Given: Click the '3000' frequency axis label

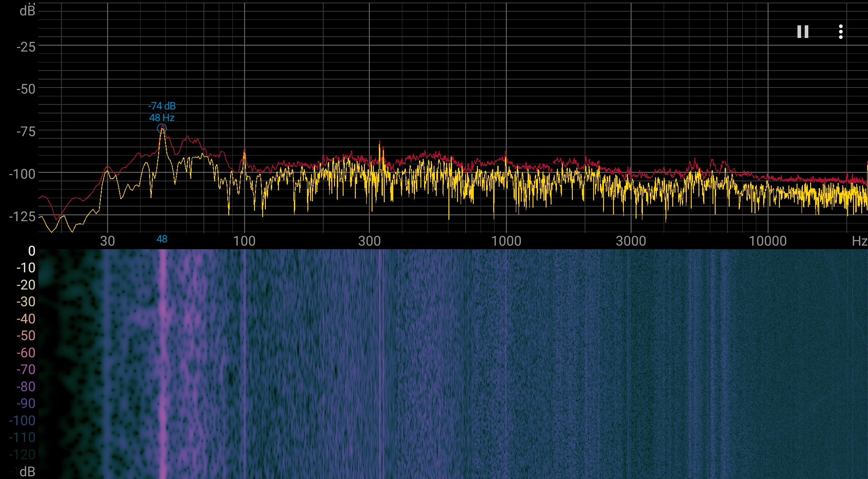Looking at the screenshot, I should pos(631,241).
